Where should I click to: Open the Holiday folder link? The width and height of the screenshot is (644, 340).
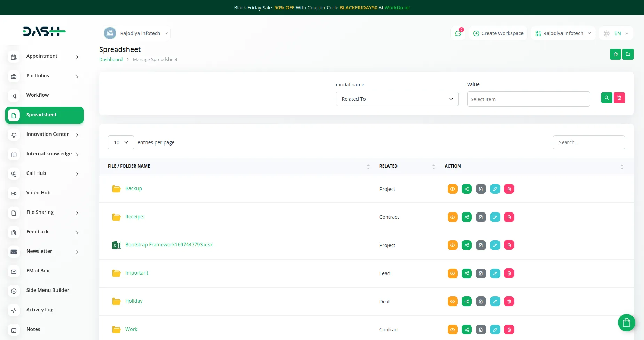(x=134, y=301)
